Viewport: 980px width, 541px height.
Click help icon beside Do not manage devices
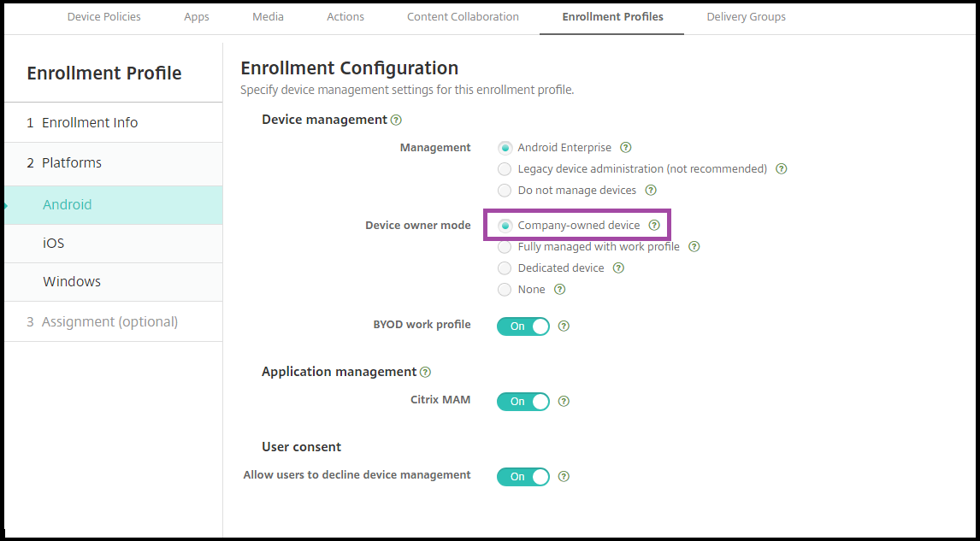651,191
